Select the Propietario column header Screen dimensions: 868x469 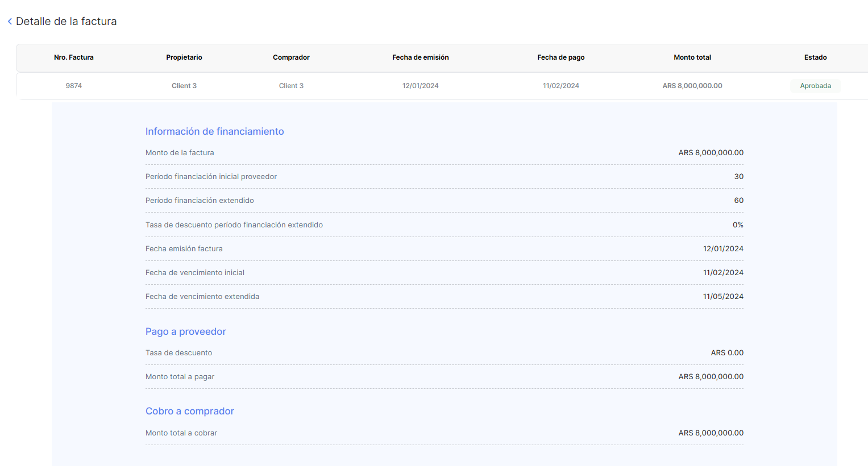click(184, 57)
